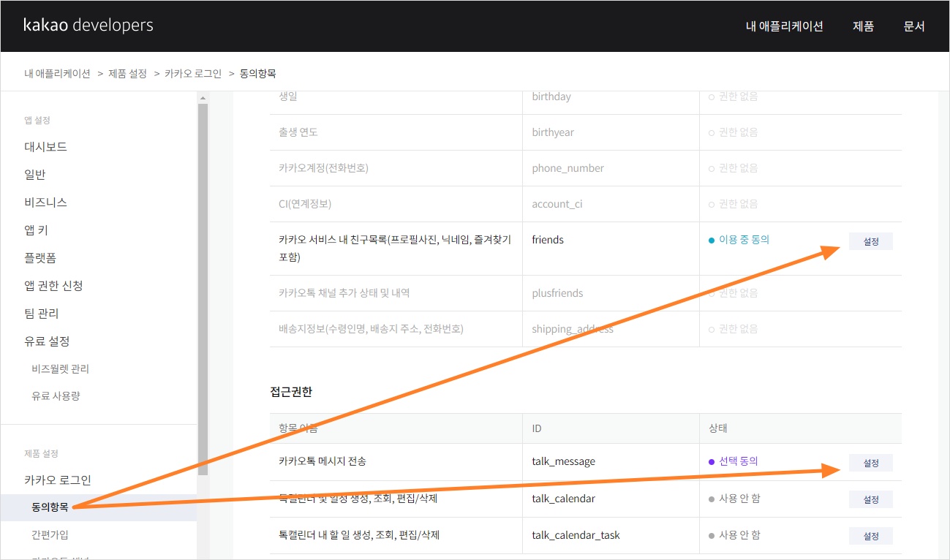This screenshot has width=950, height=560.
Task: Click the 접근권한 section heading
Action: click(x=291, y=392)
